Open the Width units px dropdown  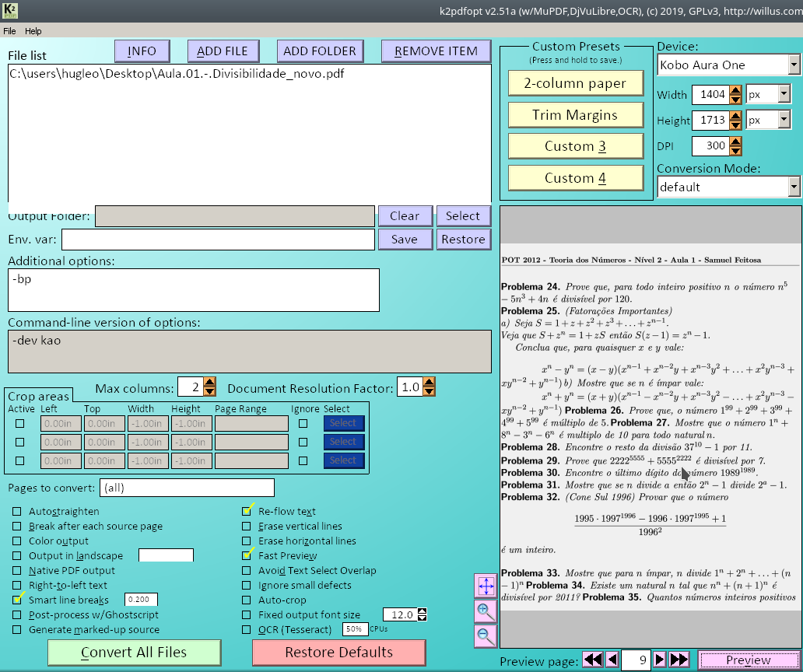coord(783,95)
